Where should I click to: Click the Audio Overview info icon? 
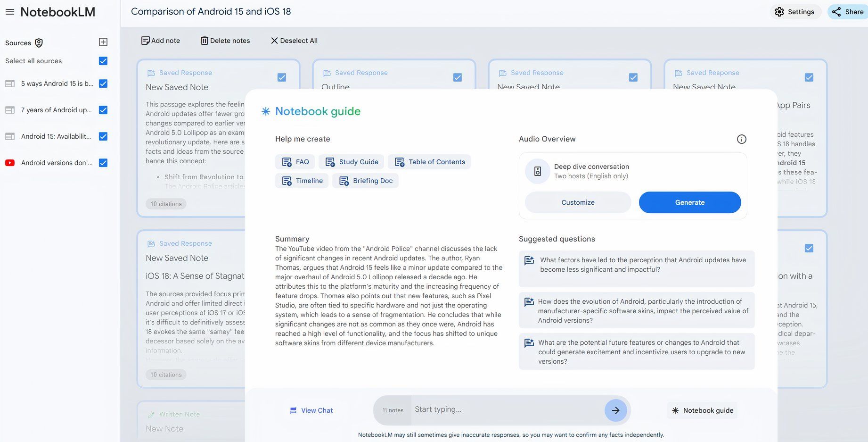741,139
